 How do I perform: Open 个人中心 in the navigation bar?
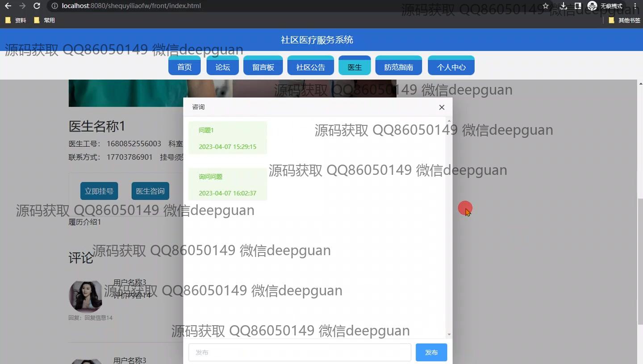coord(451,67)
